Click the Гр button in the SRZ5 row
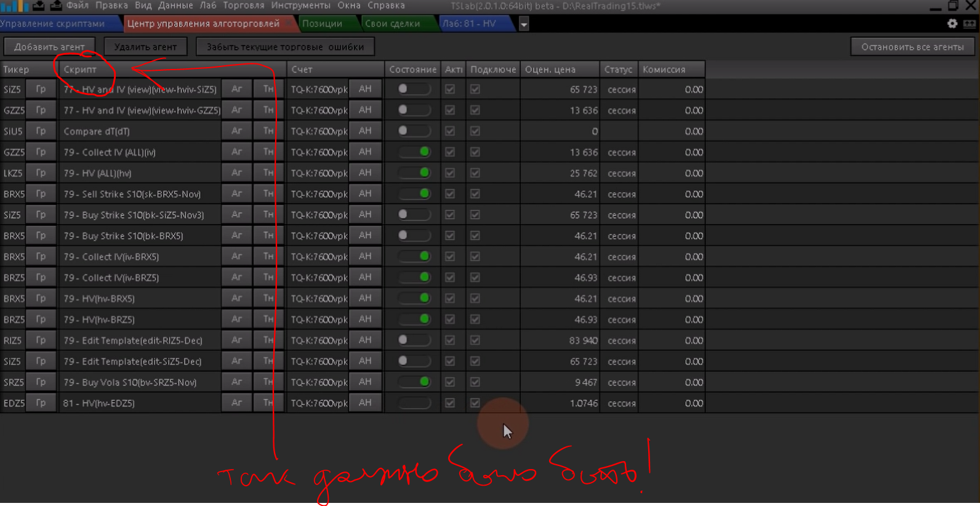This screenshot has width=980, height=506. coord(41,382)
